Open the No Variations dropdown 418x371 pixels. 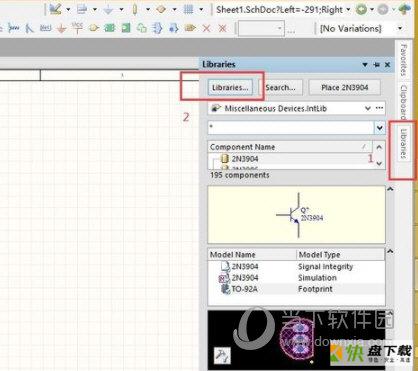click(400, 28)
